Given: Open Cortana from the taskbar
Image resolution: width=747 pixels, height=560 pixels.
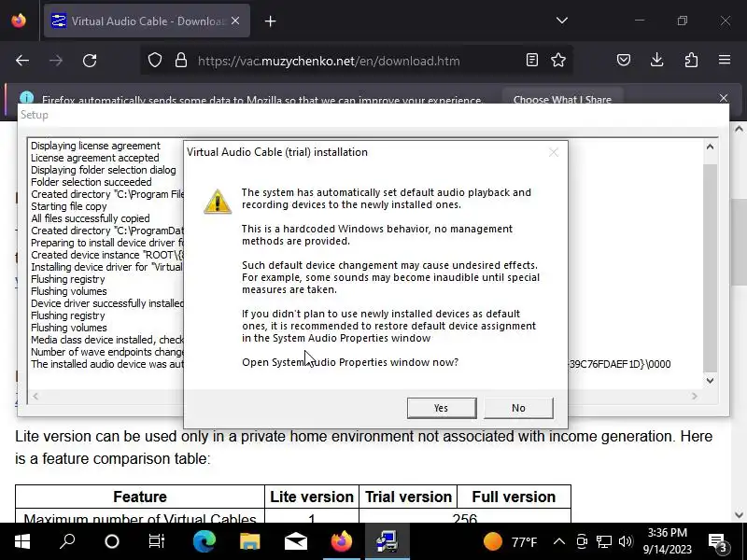Looking at the screenshot, I should pos(112,541).
